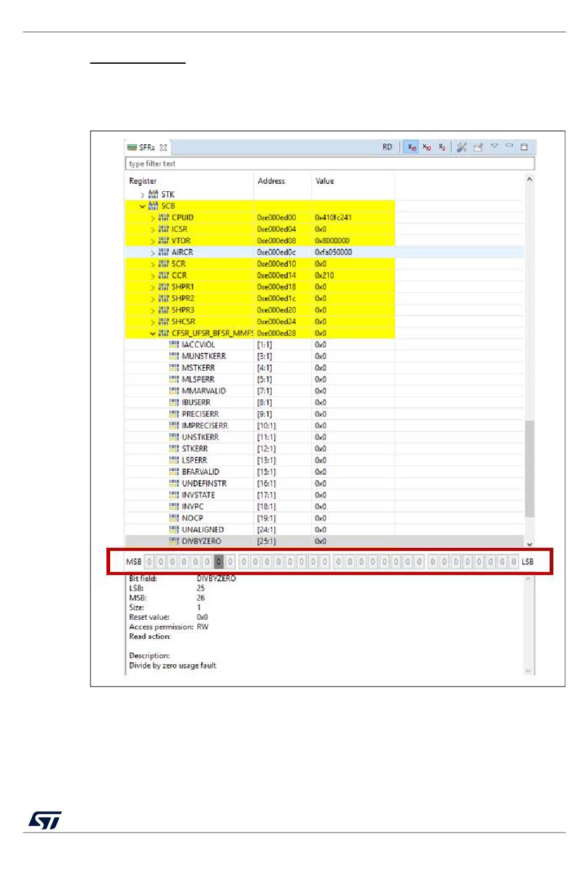The width and height of the screenshot is (588, 879).
Task: Expand the SHPR3 register
Action: [x=153, y=310]
